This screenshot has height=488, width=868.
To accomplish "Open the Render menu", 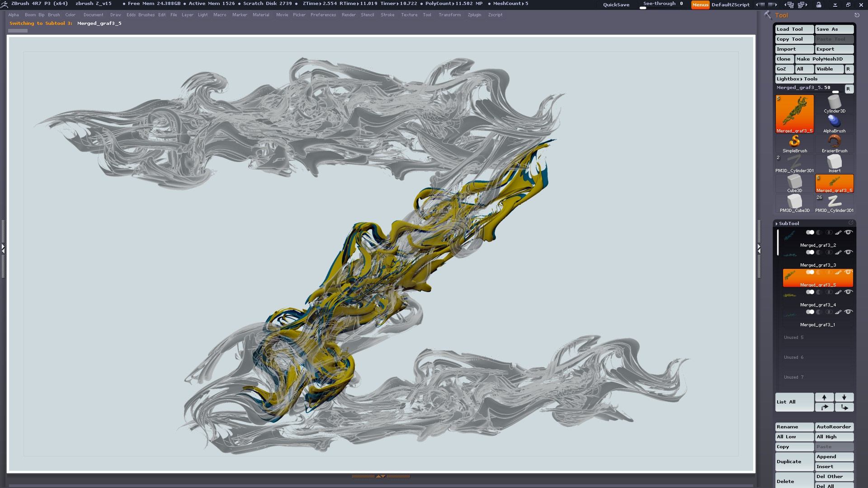I will point(348,15).
